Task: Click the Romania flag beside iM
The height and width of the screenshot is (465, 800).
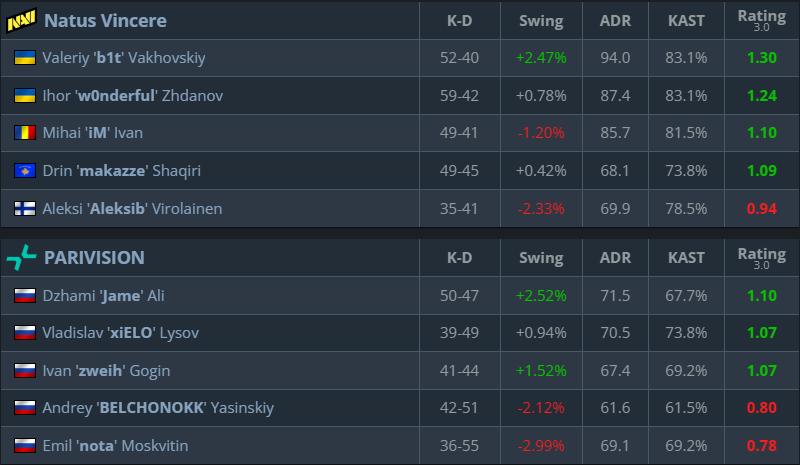Action: click(25, 133)
